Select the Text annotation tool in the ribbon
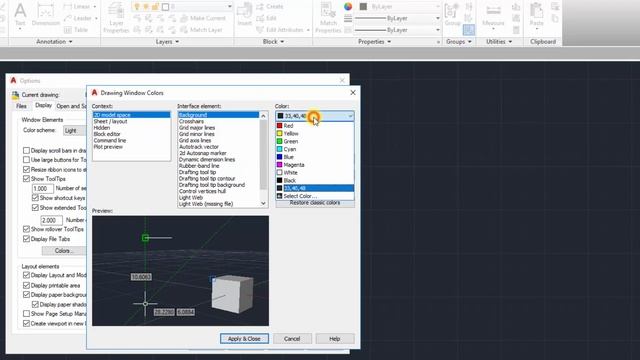Viewport: 640px width, 360px height. [x=20, y=15]
